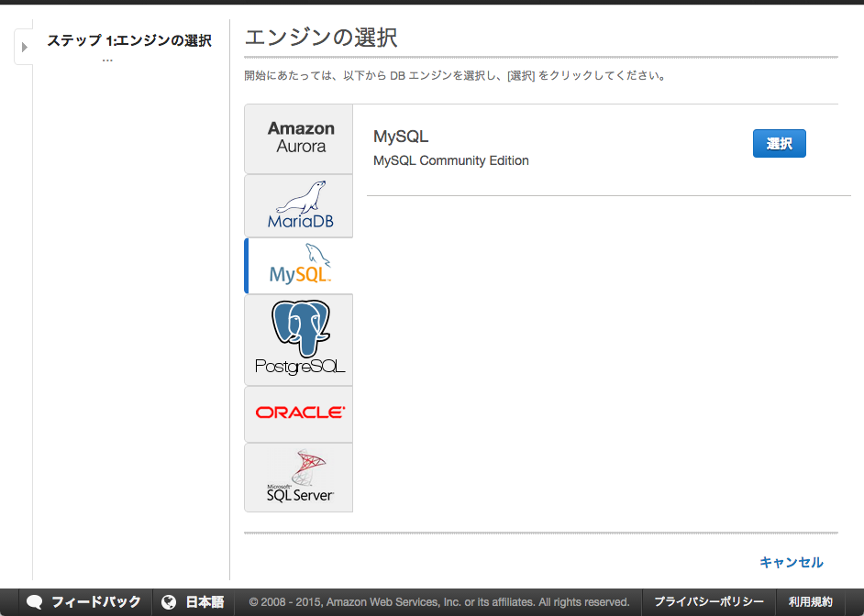Choose the MariaDB engine tab
The height and width of the screenshot is (616, 864).
(299, 206)
